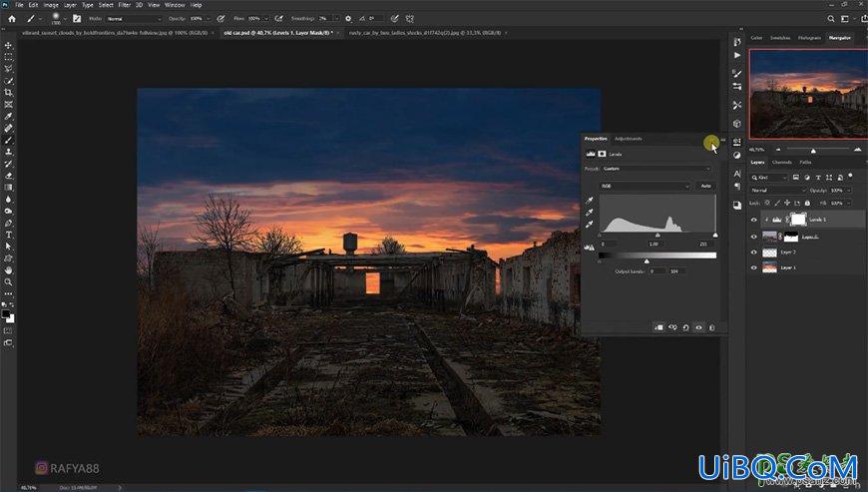Delete the Levels adjustment via trash icon
The width and height of the screenshot is (868, 492).
[x=712, y=327]
